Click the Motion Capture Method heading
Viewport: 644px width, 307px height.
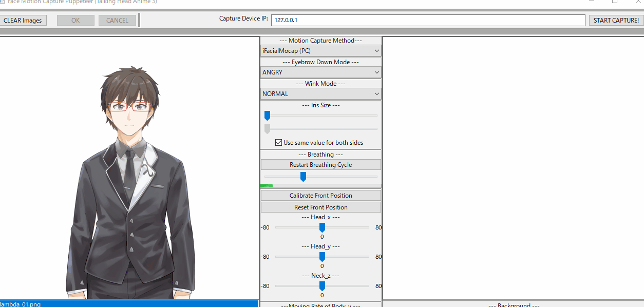[321, 41]
